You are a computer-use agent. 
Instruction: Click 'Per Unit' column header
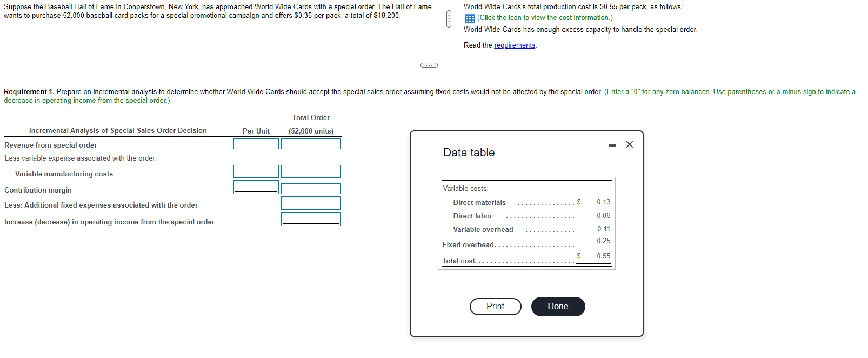[x=256, y=131]
